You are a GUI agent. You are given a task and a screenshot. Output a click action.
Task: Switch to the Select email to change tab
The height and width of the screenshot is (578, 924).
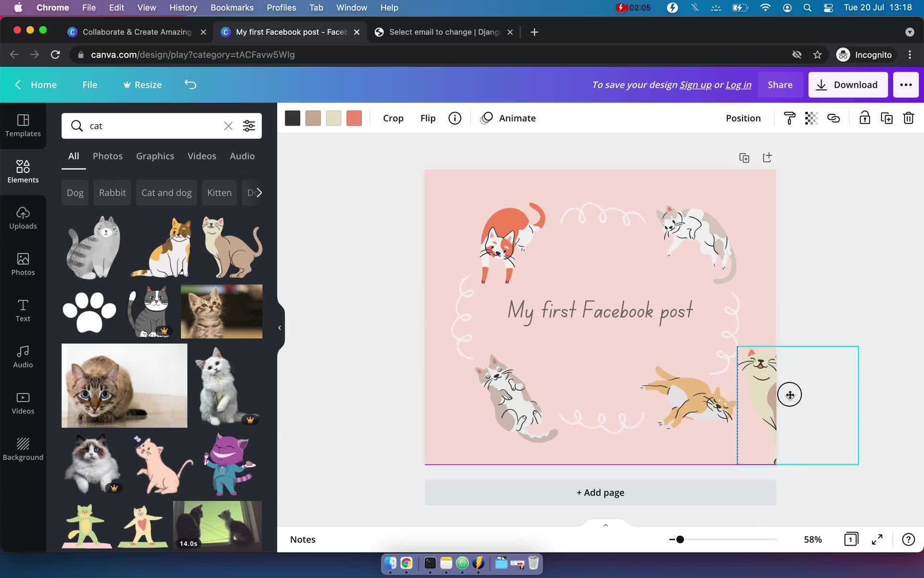(x=444, y=32)
